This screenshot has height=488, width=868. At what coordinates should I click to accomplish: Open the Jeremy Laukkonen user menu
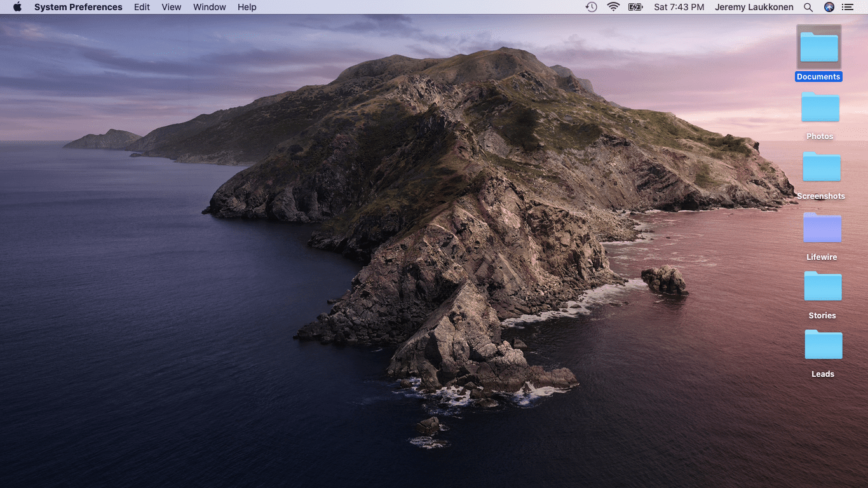click(x=753, y=7)
